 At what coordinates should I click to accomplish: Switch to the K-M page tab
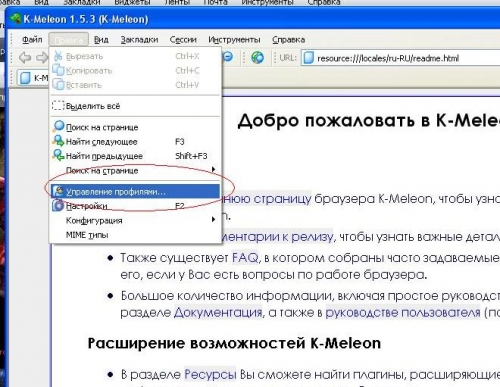(x=33, y=78)
